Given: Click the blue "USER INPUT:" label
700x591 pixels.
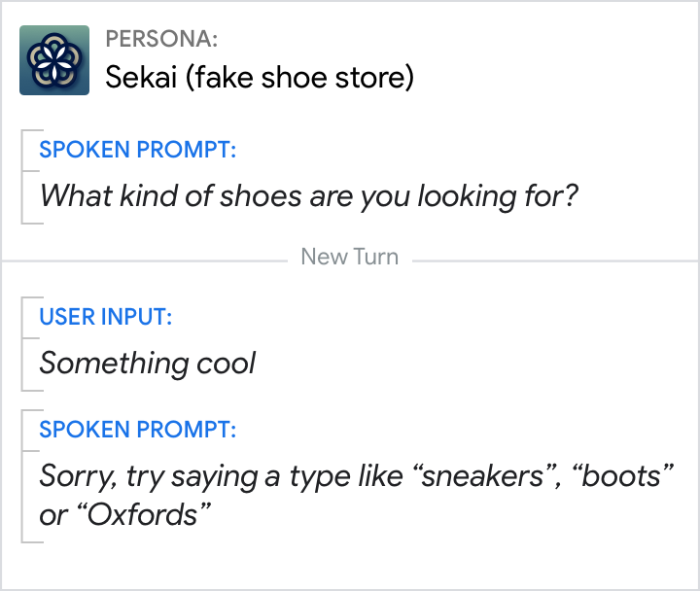Looking at the screenshot, I should pyautogui.click(x=106, y=317).
